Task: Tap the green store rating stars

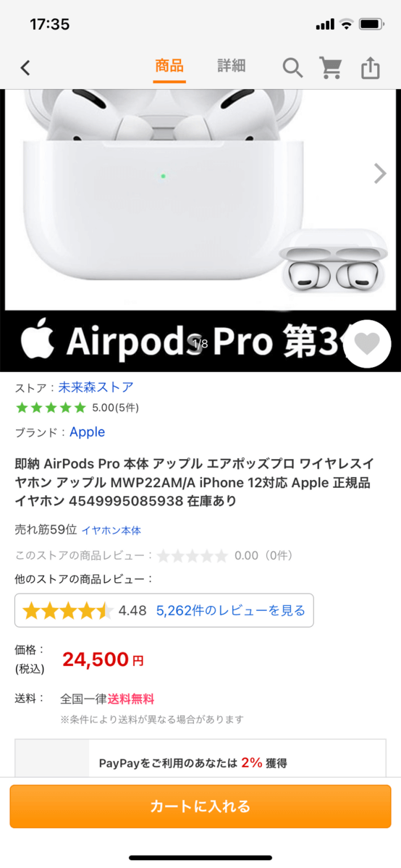Action: coord(51,408)
